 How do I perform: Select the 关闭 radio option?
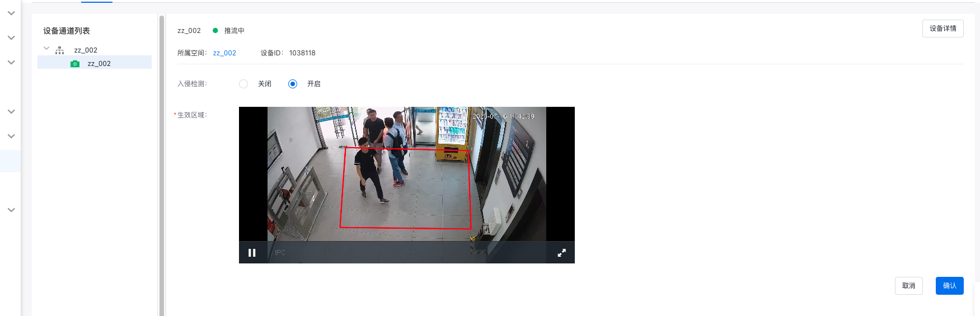coord(243,84)
